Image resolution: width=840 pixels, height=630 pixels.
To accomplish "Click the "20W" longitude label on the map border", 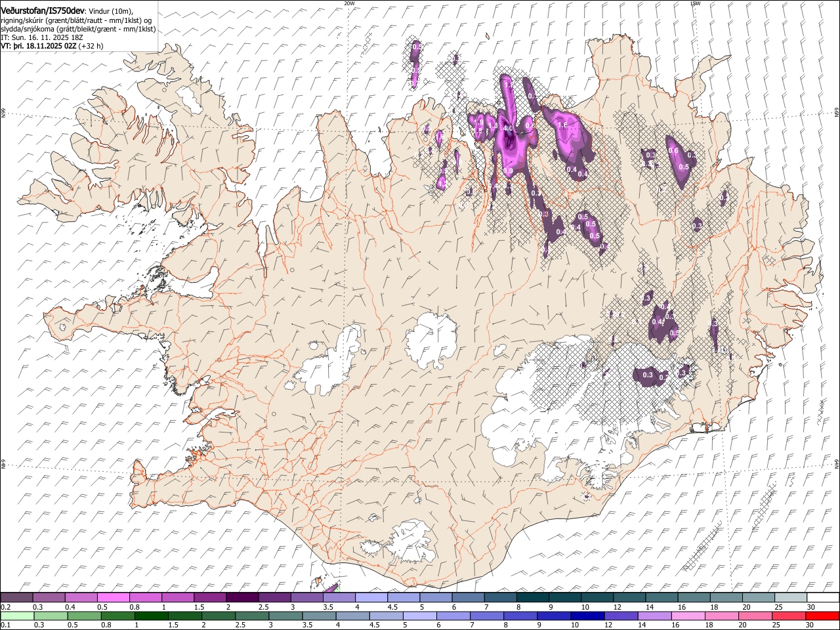I will pos(348,3).
